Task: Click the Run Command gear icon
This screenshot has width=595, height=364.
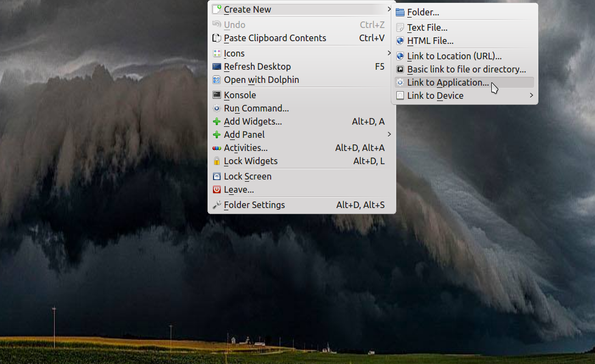Action: [x=217, y=108]
